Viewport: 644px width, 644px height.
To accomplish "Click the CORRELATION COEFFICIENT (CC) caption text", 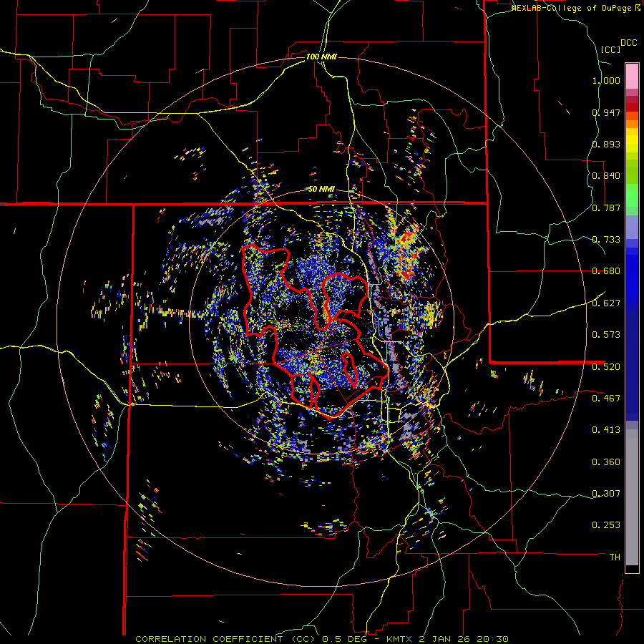I will pos(225,639).
